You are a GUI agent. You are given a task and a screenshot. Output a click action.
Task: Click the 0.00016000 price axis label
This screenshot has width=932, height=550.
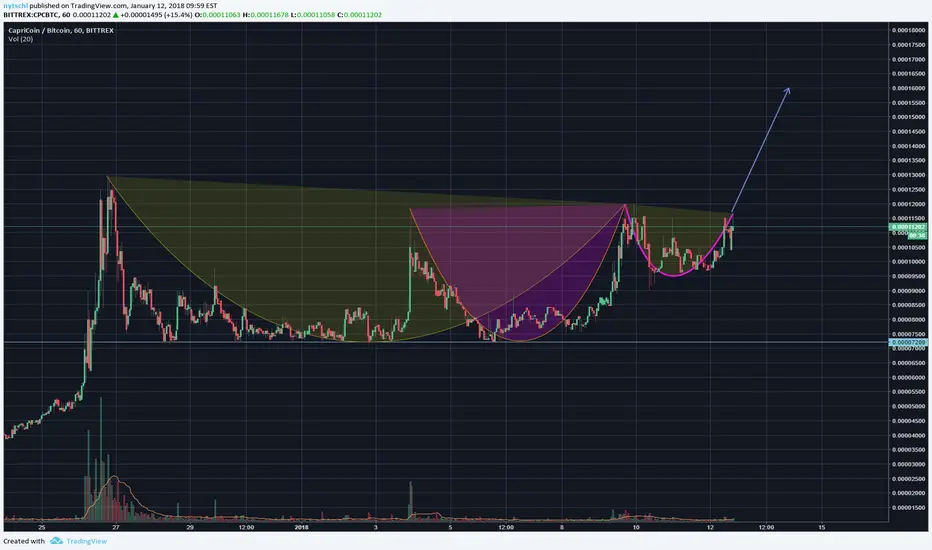pyautogui.click(x=909, y=88)
